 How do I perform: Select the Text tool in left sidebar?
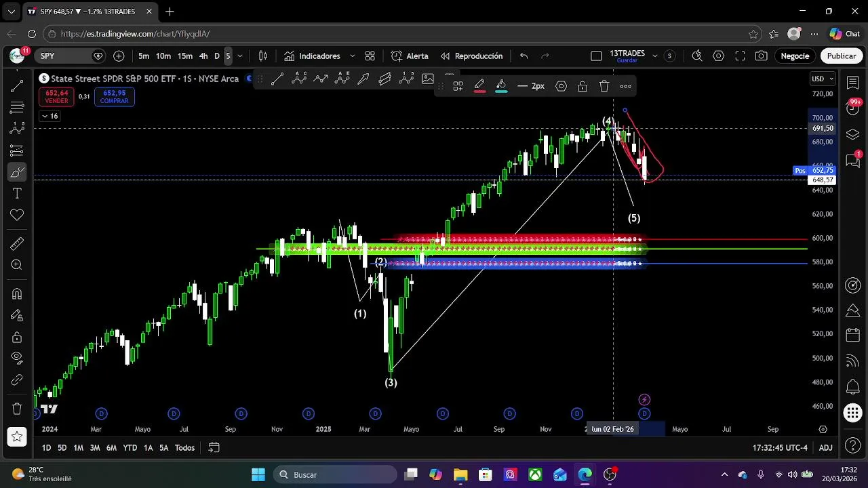tap(17, 194)
